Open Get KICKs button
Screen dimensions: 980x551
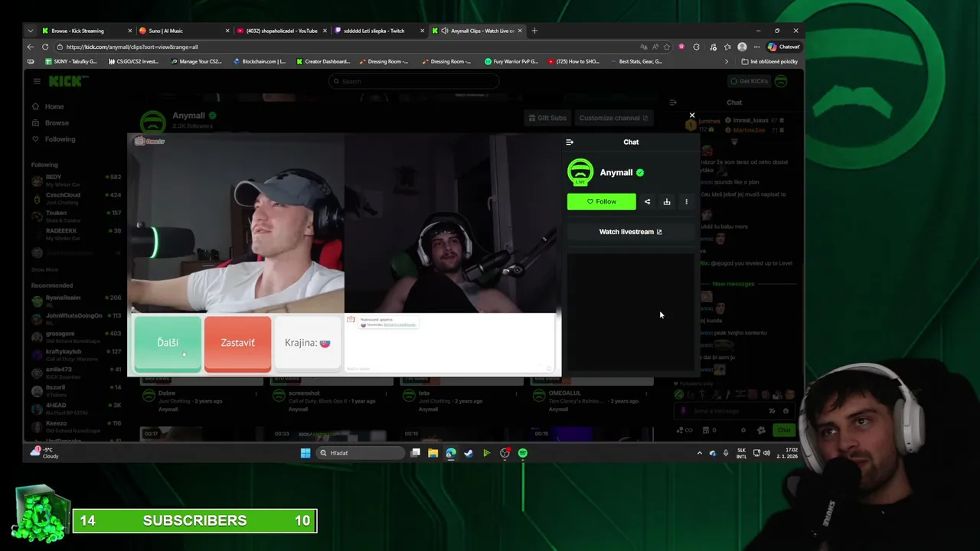749,81
